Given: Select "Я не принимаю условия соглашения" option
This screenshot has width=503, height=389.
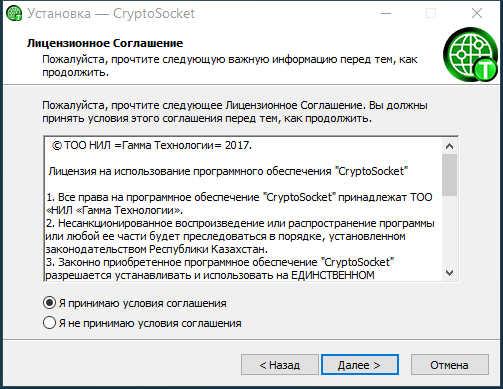Looking at the screenshot, I should (49, 323).
